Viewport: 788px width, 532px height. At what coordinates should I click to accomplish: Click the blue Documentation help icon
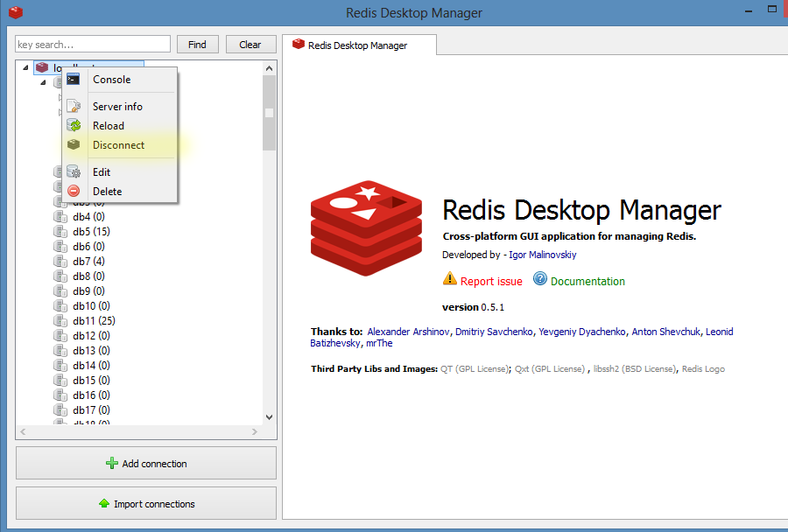coord(540,278)
